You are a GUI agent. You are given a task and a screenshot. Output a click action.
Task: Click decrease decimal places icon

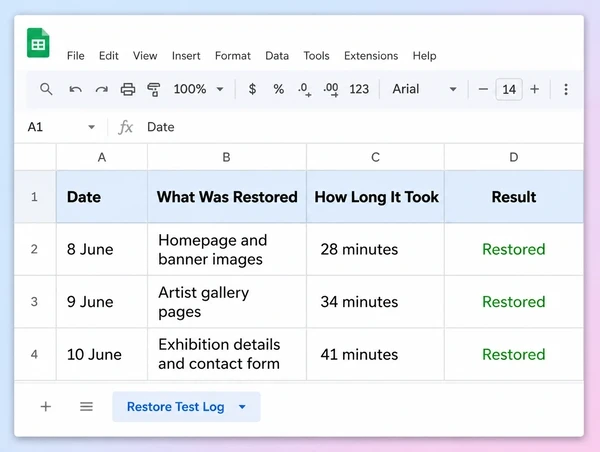pyautogui.click(x=305, y=90)
